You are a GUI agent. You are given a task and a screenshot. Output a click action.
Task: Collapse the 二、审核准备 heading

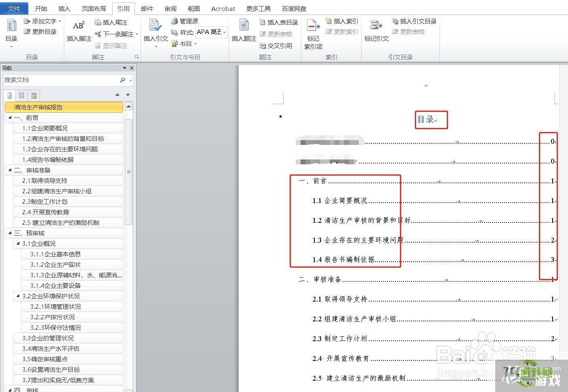pyautogui.click(x=10, y=170)
